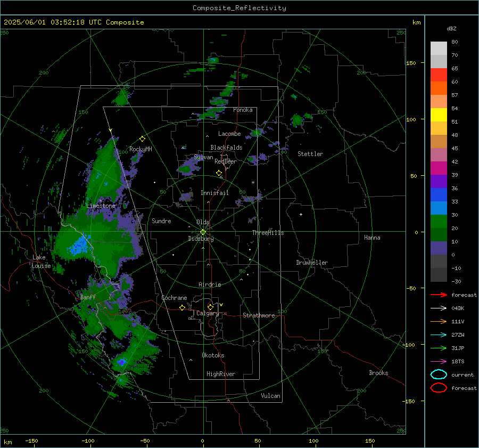Screen dimensions: 479x448
Task: Click the green 31JP arrow in legend
Action: (x=439, y=348)
